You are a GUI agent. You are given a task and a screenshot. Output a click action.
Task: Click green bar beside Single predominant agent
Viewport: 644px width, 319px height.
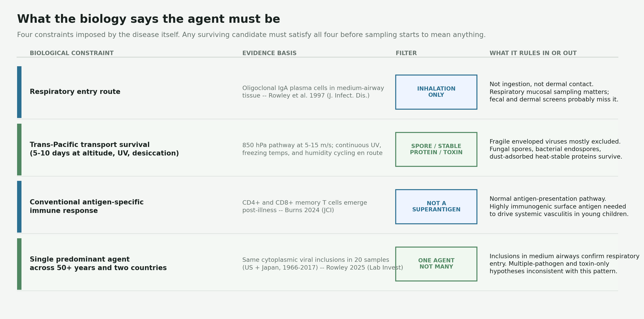click(19, 264)
